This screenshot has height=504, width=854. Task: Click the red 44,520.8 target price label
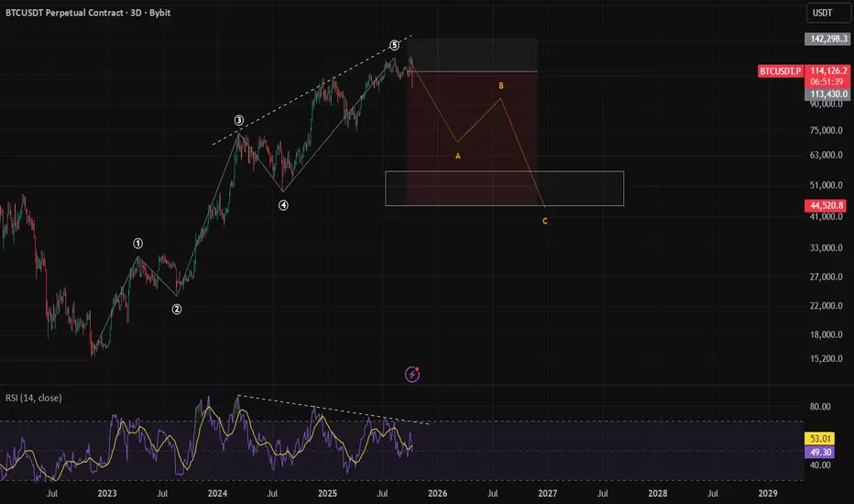pyautogui.click(x=827, y=205)
